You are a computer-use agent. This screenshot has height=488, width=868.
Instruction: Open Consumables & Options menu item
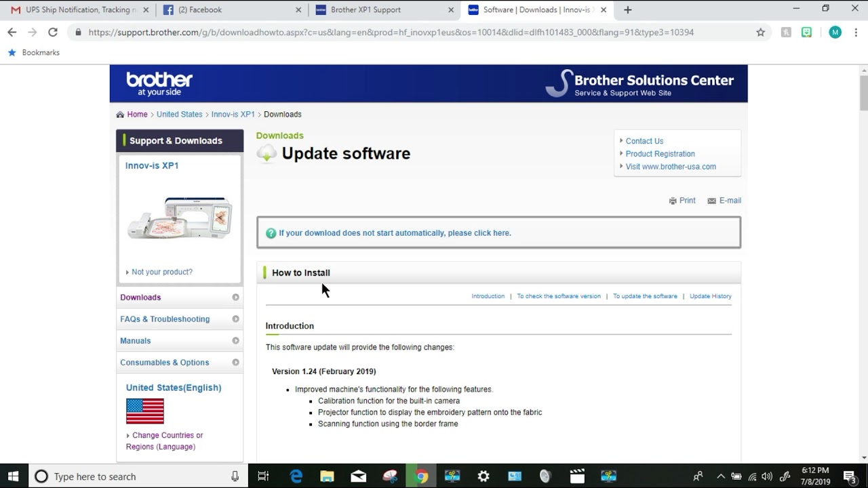coord(165,363)
